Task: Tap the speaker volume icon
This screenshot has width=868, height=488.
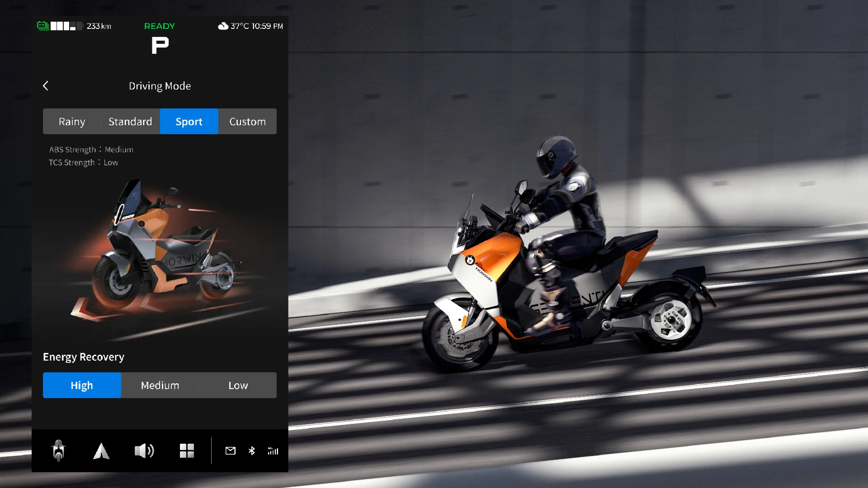Action: (x=144, y=450)
